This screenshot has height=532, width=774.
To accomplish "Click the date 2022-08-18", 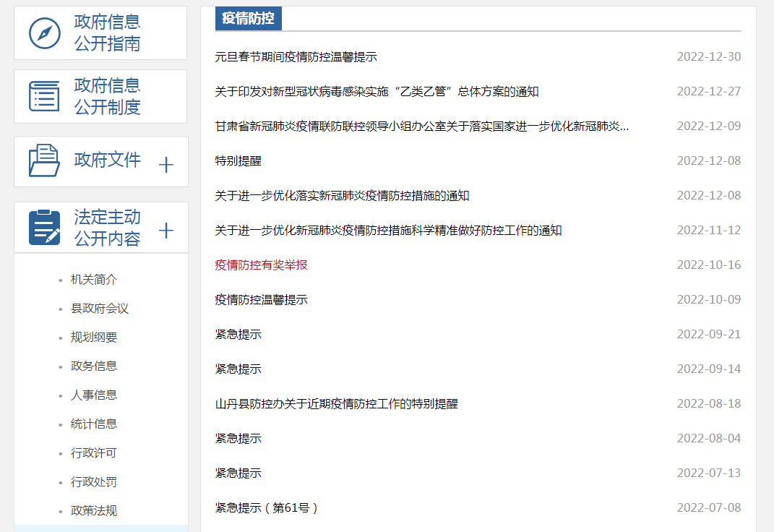I will 708,403.
